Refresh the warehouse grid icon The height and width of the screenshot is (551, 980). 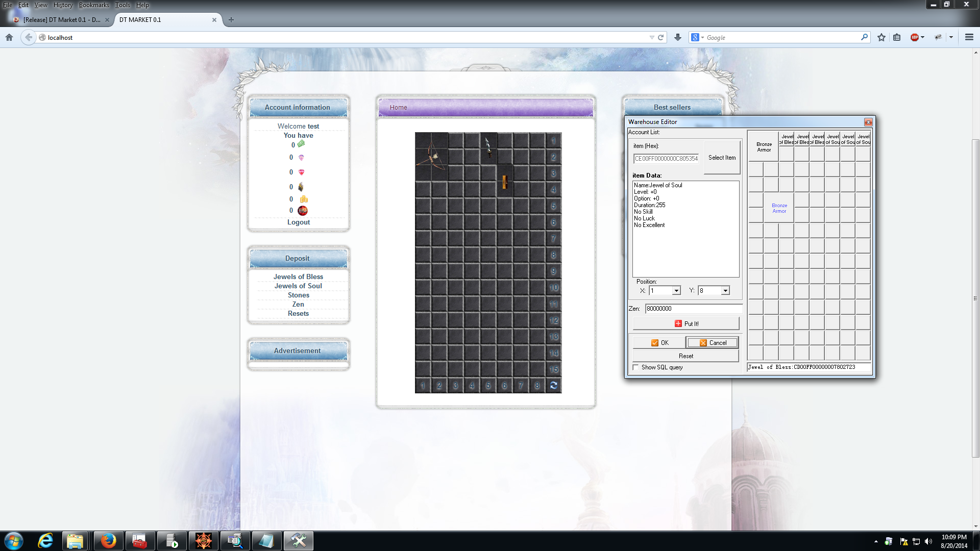(554, 385)
